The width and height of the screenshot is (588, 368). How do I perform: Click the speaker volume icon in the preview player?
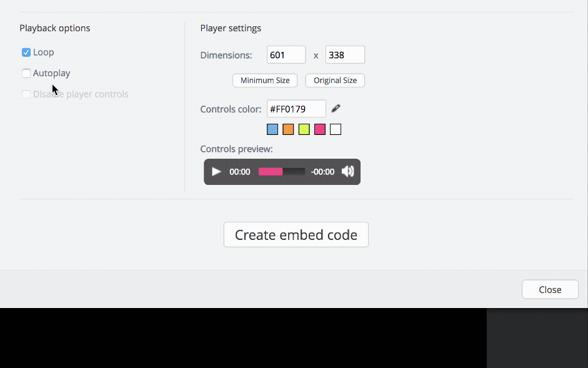point(347,171)
